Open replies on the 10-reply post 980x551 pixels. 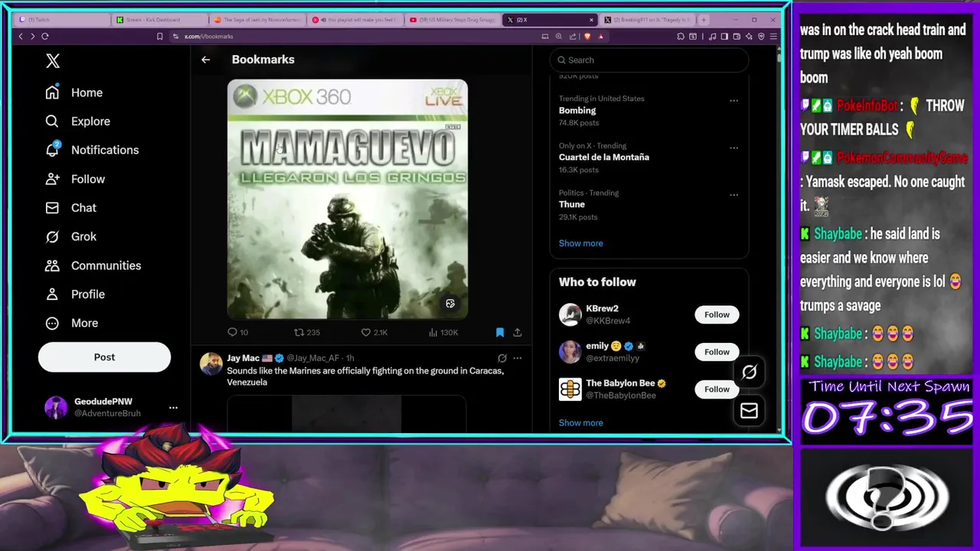click(x=237, y=332)
